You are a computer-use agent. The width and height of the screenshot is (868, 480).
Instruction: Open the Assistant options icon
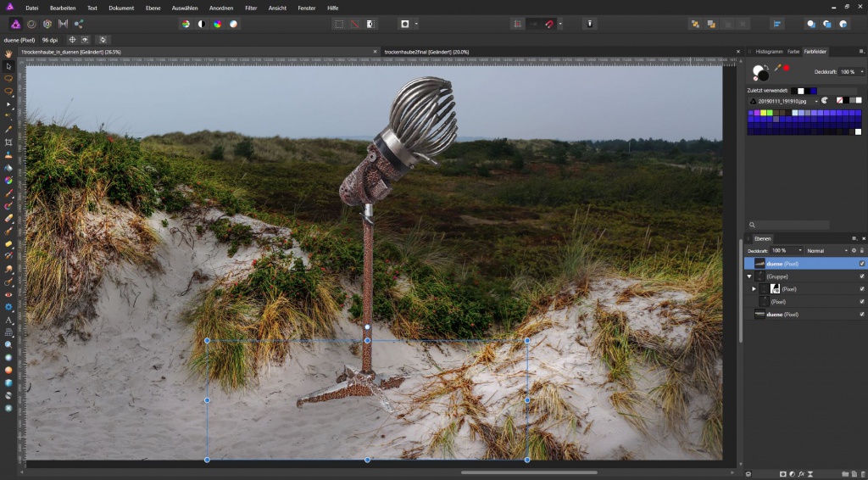(x=590, y=24)
